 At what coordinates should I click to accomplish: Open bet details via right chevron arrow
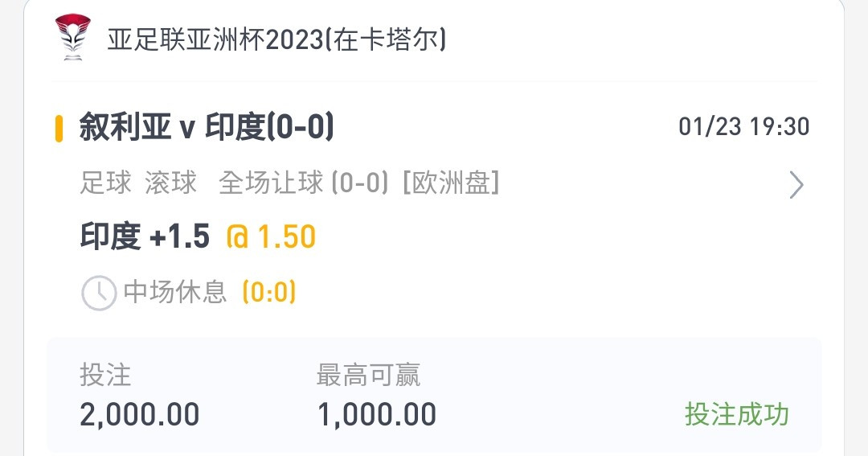tap(796, 184)
